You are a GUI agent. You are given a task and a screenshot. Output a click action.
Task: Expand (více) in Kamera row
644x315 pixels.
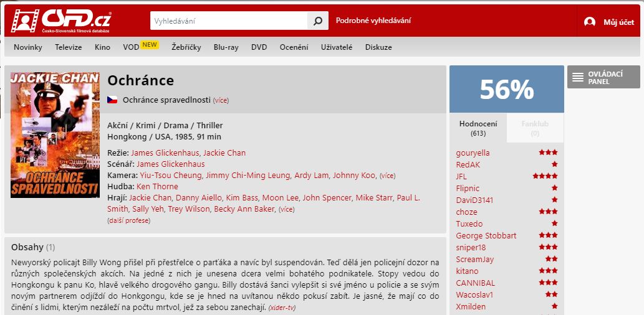point(387,176)
